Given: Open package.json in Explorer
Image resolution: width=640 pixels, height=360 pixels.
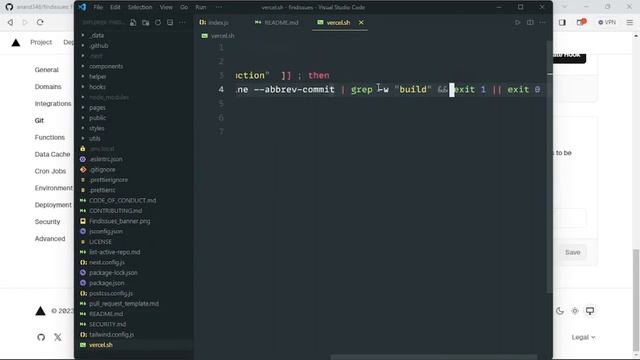Looking at the screenshot, I should pos(107,283).
